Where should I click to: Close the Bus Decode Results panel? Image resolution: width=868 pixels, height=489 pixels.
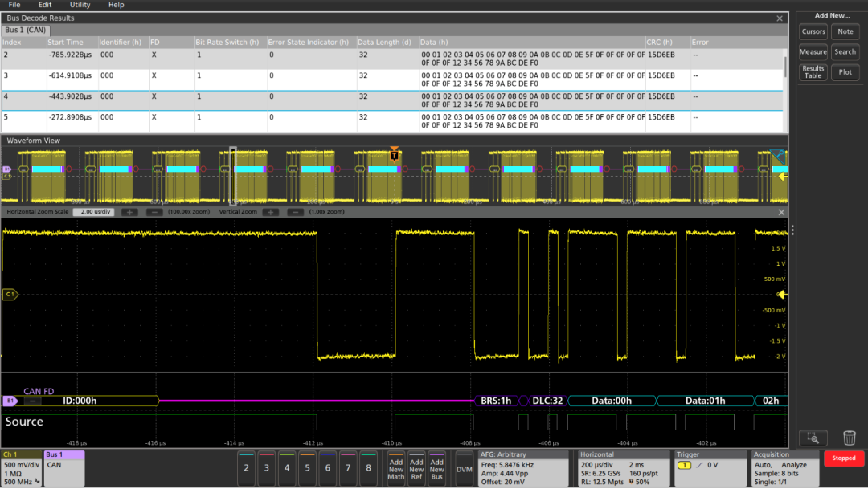(780, 18)
